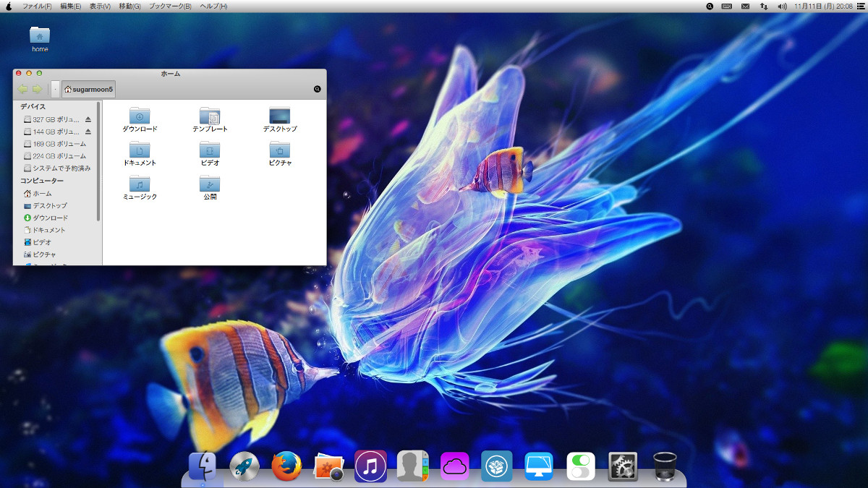Go to ダウンロード in the sidebar
This screenshot has width=868, height=488.
click(x=46, y=218)
